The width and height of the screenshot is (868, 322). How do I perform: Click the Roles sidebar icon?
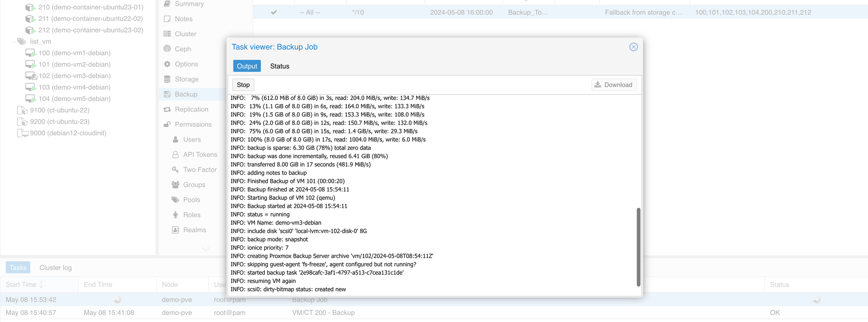[175, 215]
